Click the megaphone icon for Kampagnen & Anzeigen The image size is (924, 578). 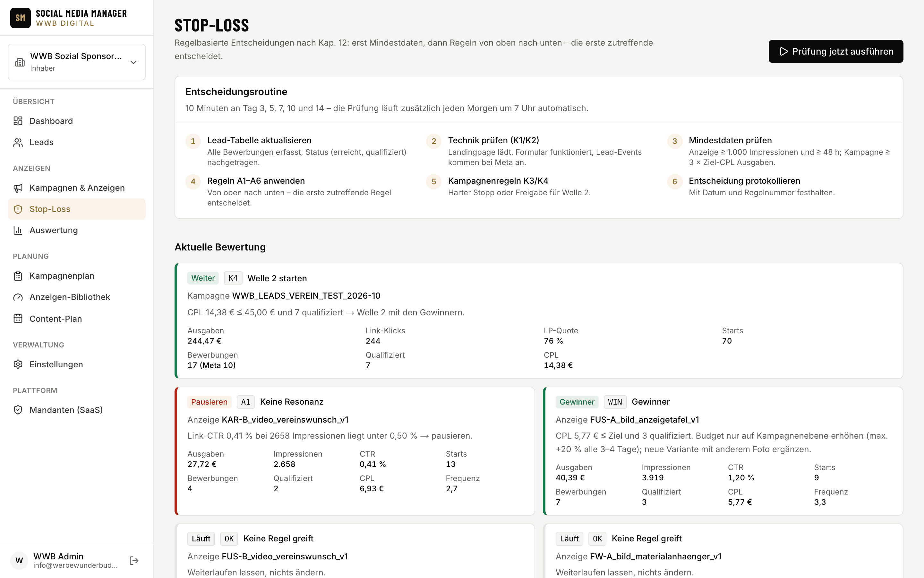click(18, 188)
